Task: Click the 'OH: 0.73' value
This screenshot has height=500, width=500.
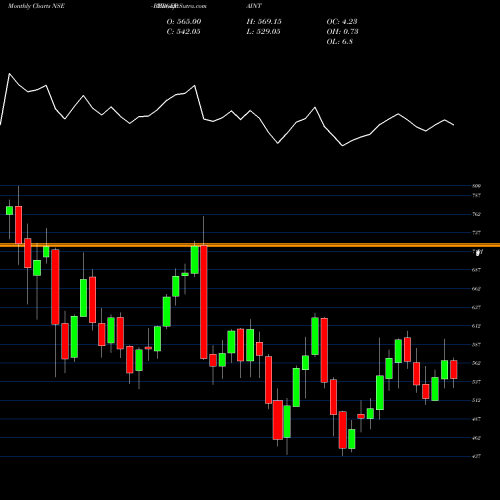Action: click(342, 31)
